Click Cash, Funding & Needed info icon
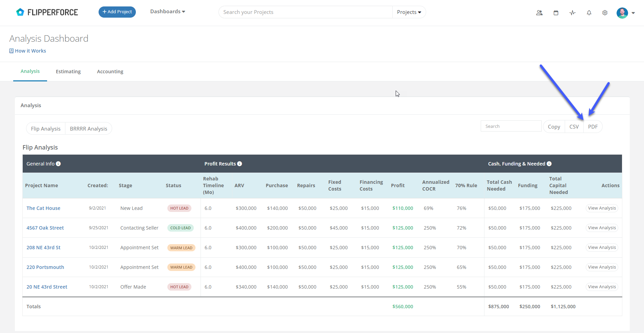 click(549, 164)
